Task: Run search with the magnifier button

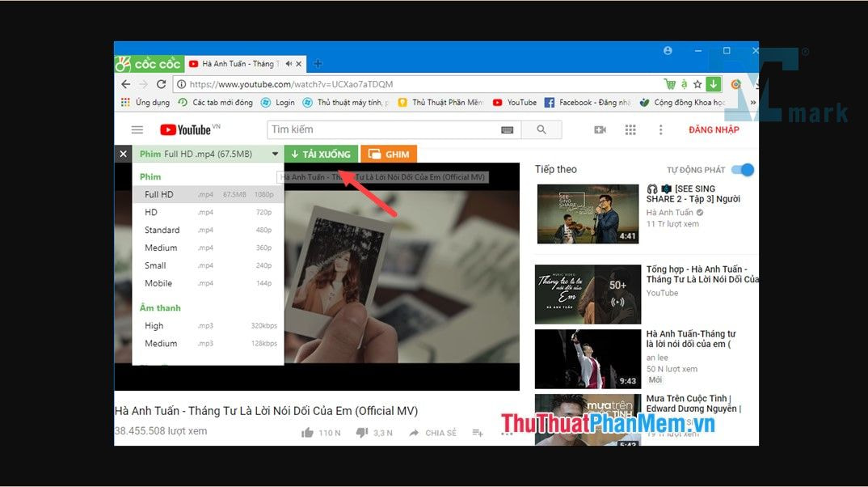Action: pos(541,129)
